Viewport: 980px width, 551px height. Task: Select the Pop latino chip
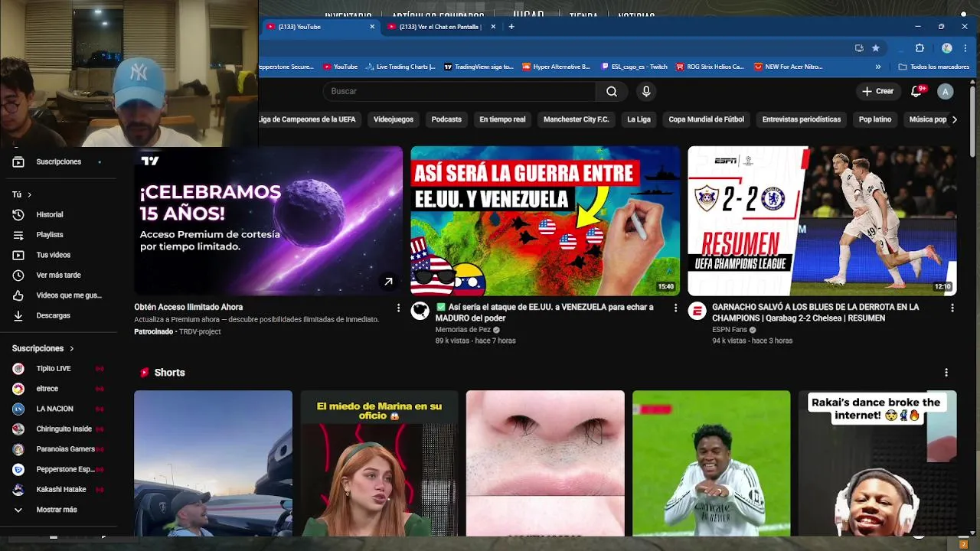click(x=875, y=119)
